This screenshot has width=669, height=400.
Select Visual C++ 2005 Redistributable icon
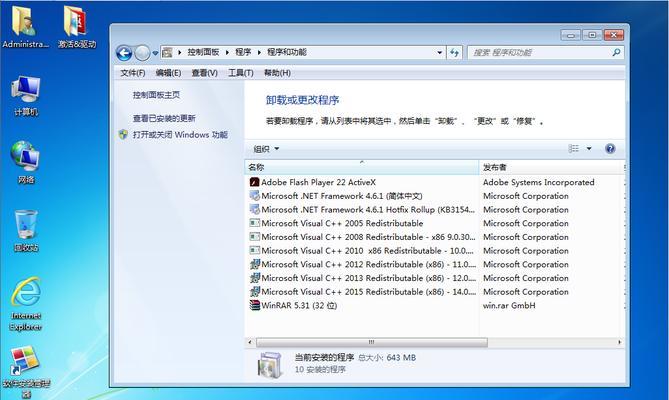click(x=254, y=223)
